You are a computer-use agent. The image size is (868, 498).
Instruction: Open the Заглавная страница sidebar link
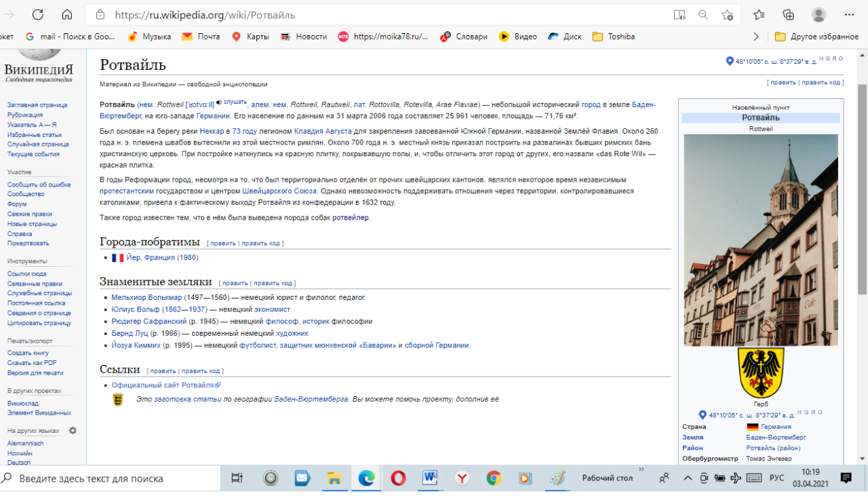click(x=37, y=105)
